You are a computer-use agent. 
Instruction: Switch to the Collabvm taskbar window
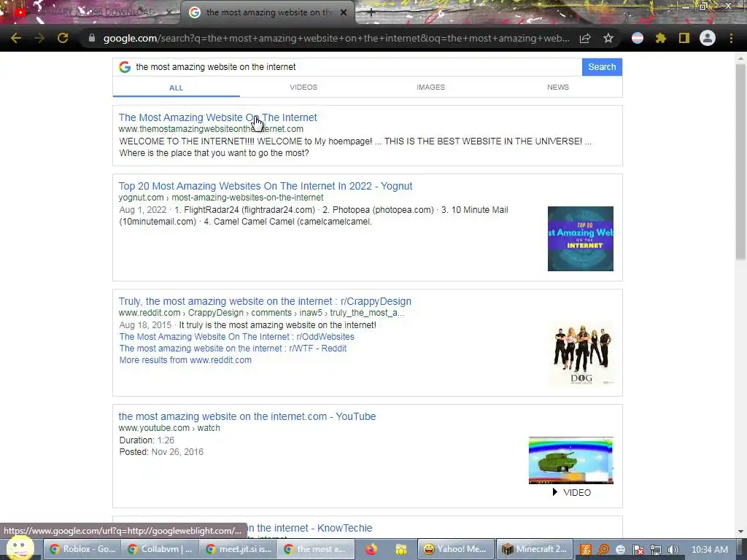160,549
